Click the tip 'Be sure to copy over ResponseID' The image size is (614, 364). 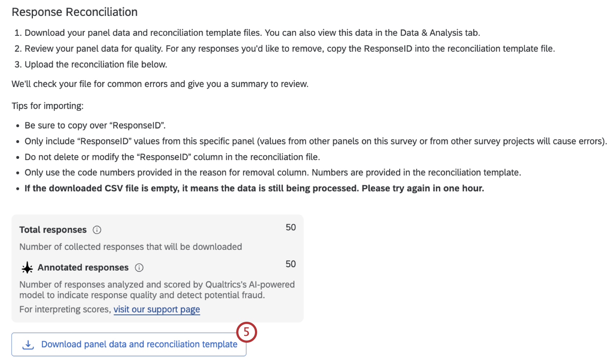95,126
